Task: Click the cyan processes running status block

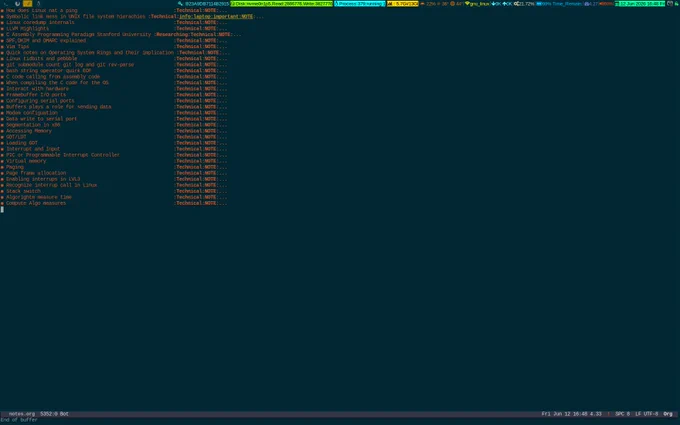Action: (x=360, y=3)
